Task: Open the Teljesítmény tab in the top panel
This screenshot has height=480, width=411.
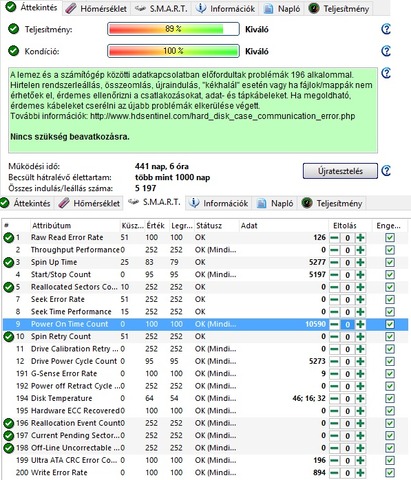Action: [x=339, y=8]
